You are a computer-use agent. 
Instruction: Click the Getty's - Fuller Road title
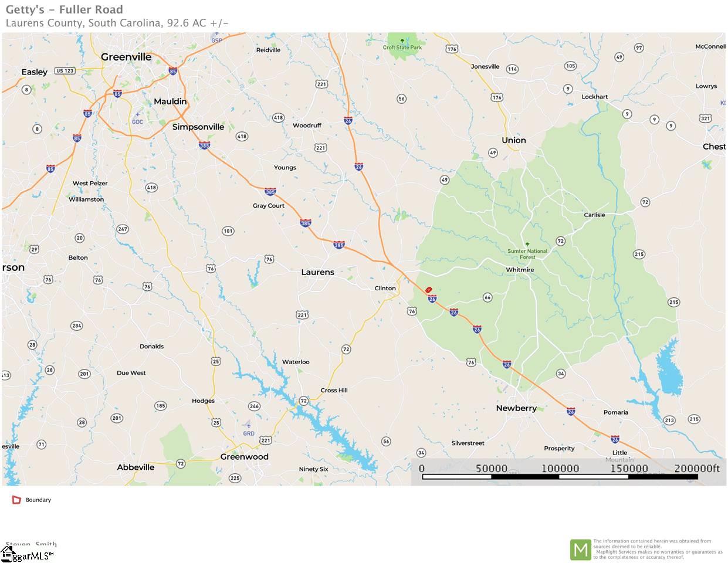(x=65, y=9)
